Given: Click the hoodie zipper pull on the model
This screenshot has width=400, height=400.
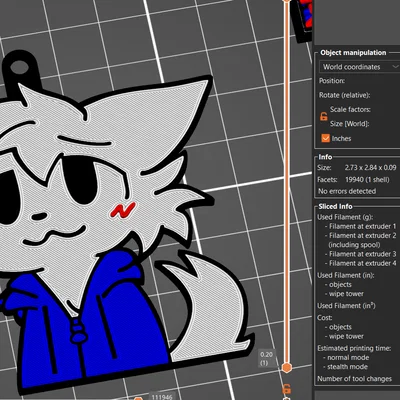Looking at the screenshot, I should pyautogui.click(x=78, y=331).
